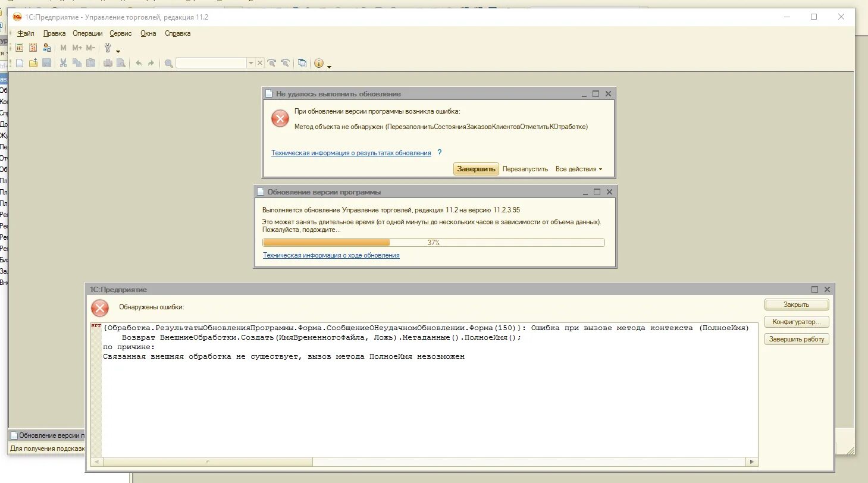Open Техническая информация о ходе обновления link
Screen dimensions: 868x483
point(331,255)
